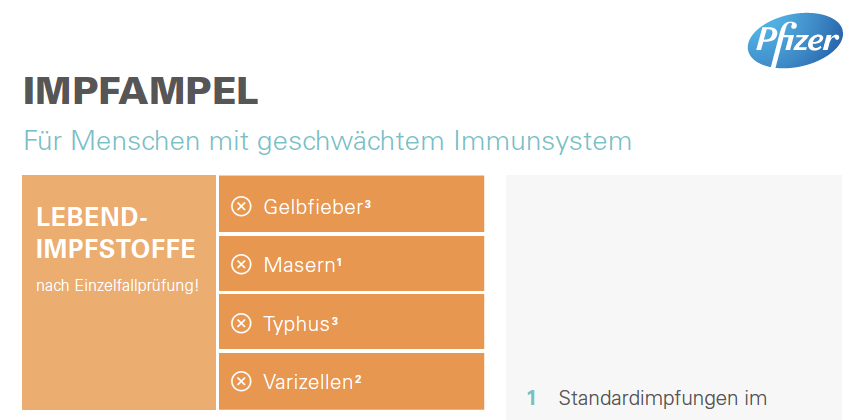This screenshot has height=420, width=862.
Task: Click the 'Standardimpfungen im' footnote text
Action: (662, 397)
